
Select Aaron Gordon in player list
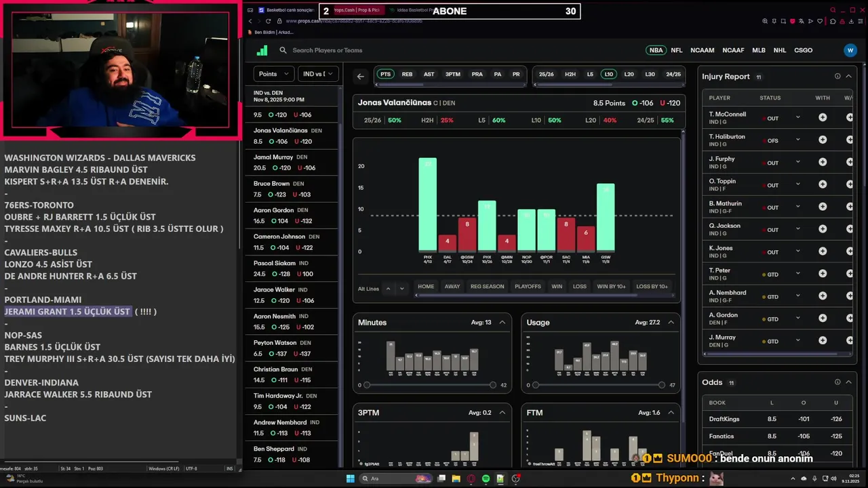click(292, 216)
